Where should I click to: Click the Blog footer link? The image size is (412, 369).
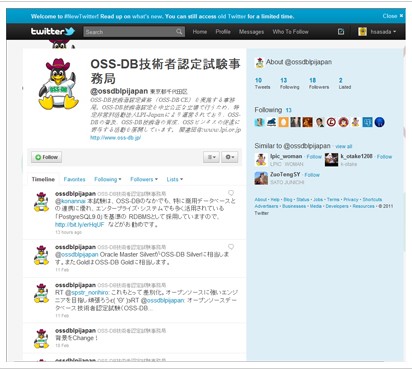tap(288, 199)
